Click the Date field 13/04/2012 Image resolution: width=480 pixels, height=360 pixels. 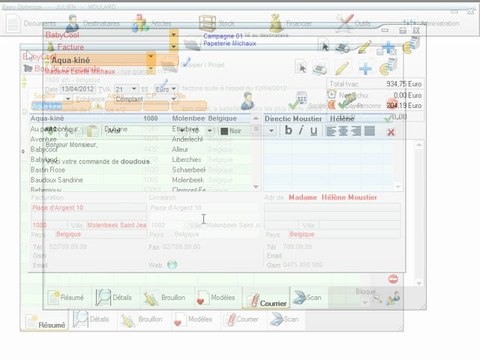(x=77, y=89)
